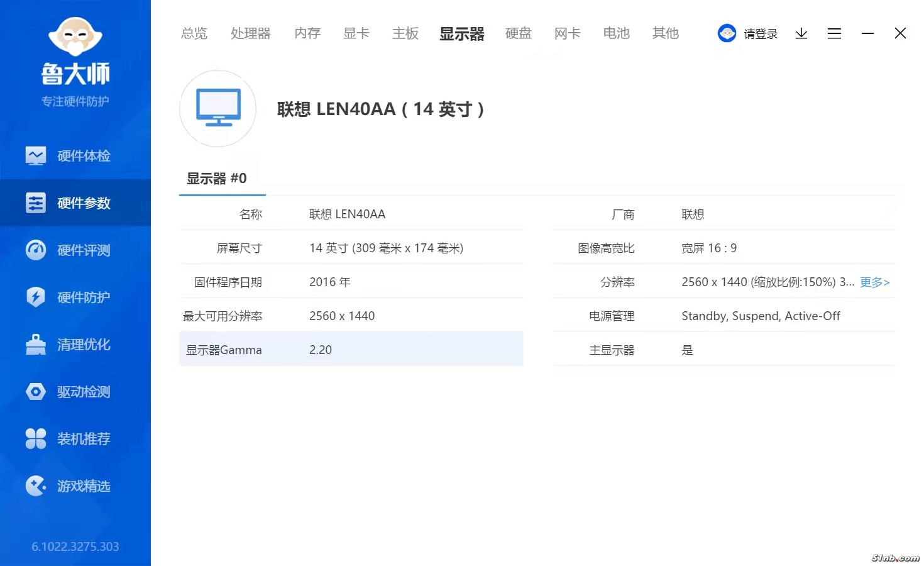Click the aspect ratio value 宽屏 16 : 9
This screenshot has height=566, width=924.
click(709, 248)
